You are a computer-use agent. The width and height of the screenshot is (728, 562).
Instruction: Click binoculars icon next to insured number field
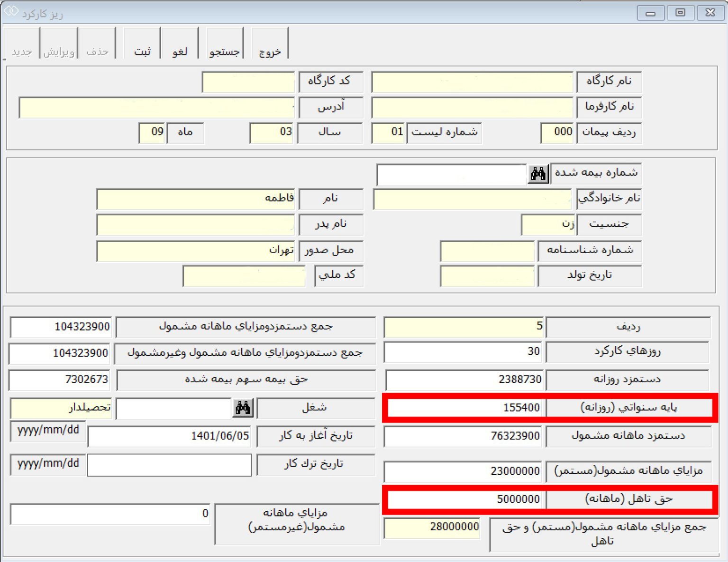[x=538, y=174]
